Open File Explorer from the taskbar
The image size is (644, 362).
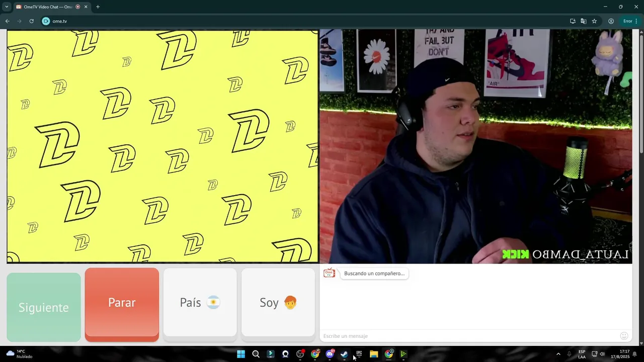(374, 354)
